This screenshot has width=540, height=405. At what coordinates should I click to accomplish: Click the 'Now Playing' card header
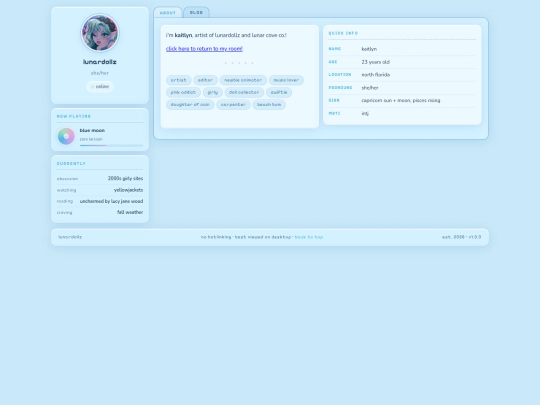pyautogui.click(x=74, y=116)
